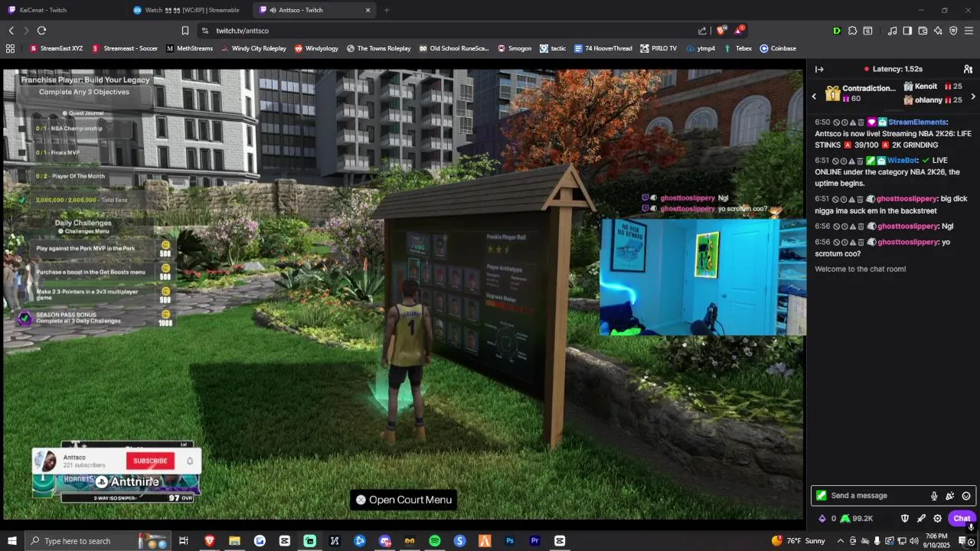
Task: Open the MethStreams bookmark
Action: click(189, 48)
